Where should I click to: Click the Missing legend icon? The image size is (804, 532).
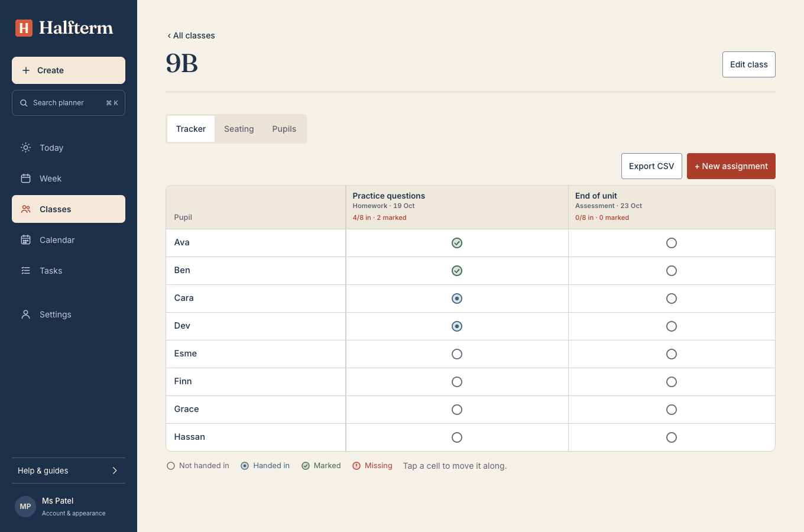(x=356, y=466)
